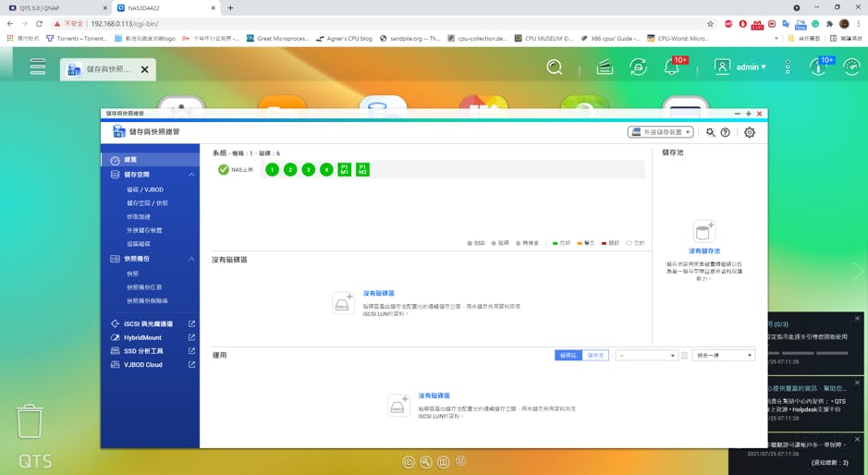The height and width of the screenshot is (475, 868).
Task: Select green disk 1 icon in system row
Action: (x=272, y=170)
